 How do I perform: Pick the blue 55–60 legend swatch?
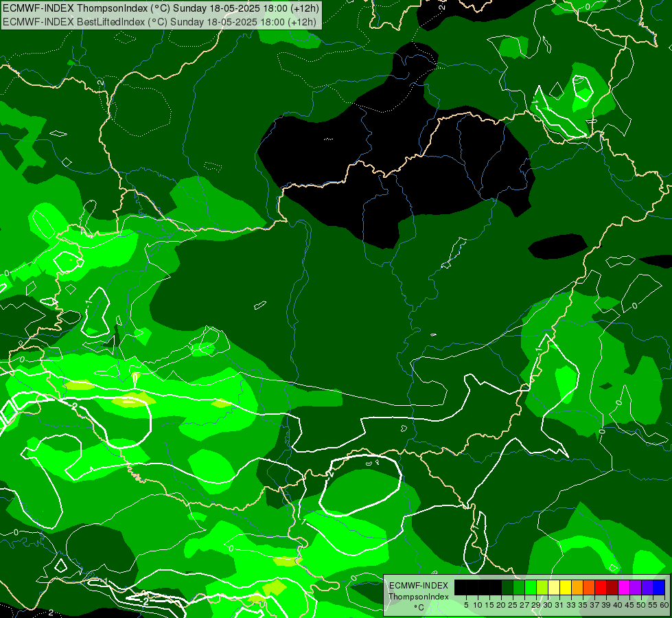pos(659,588)
